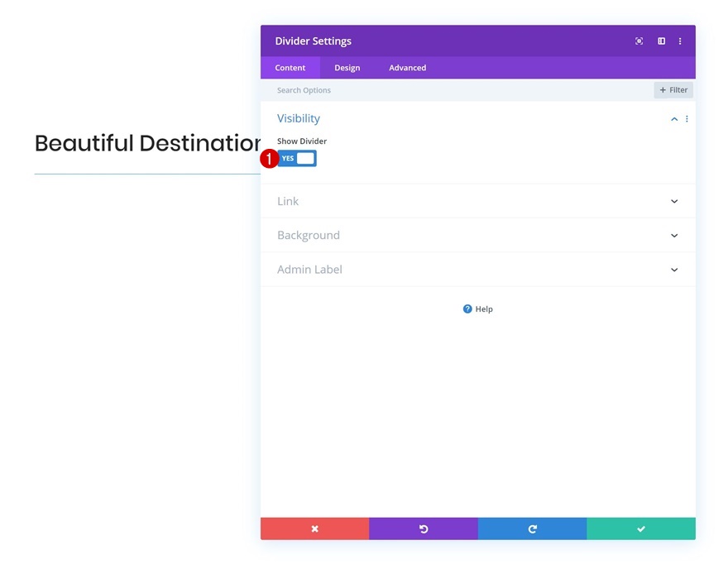728x569 pixels.
Task: Open the Divider Settings three-dot menu
Action: pos(680,41)
